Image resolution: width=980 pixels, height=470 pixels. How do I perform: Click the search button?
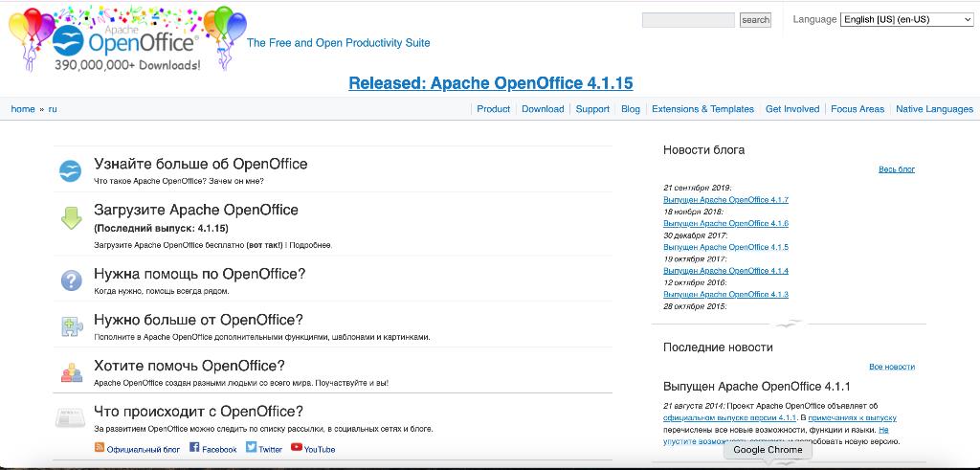755,20
